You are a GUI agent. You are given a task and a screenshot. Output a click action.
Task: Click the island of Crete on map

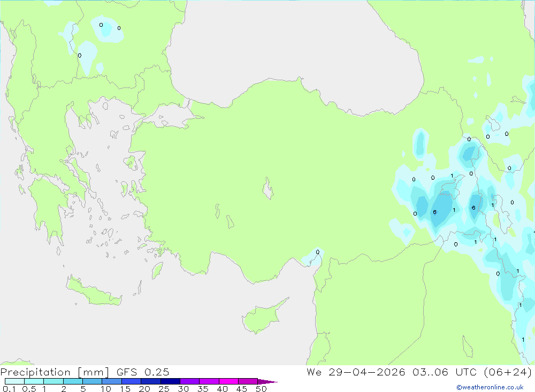click(x=94, y=291)
